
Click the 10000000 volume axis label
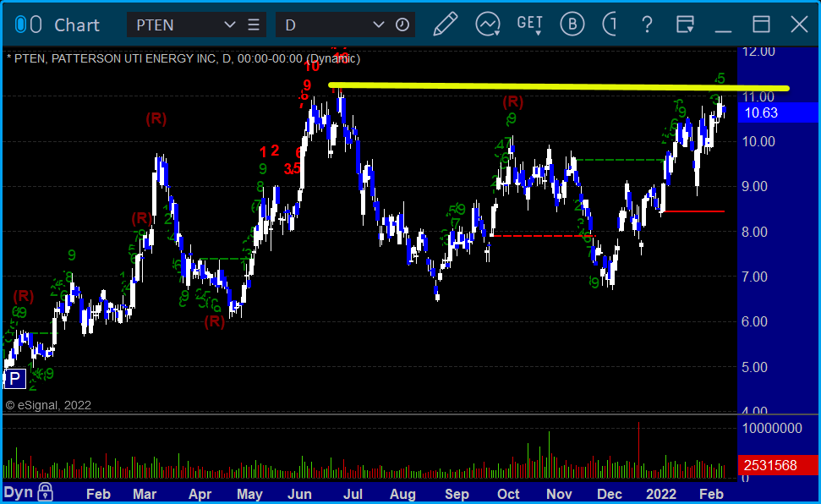[772, 428]
